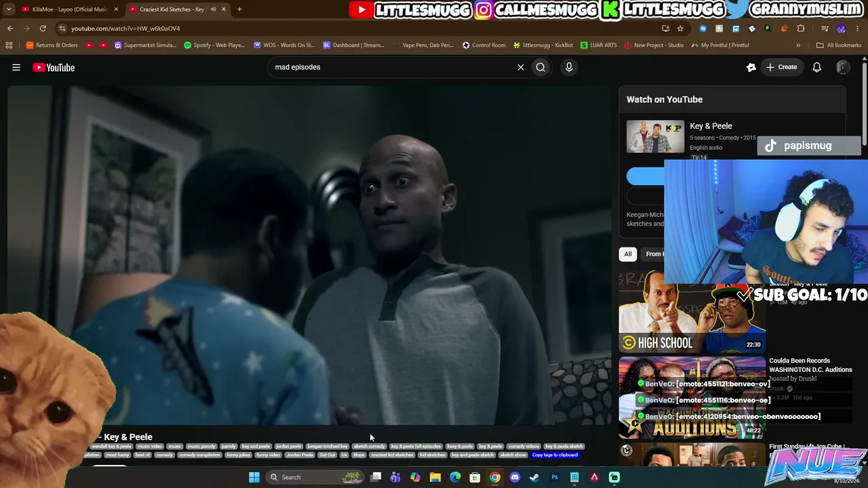Open Task View on the taskbar

376,477
